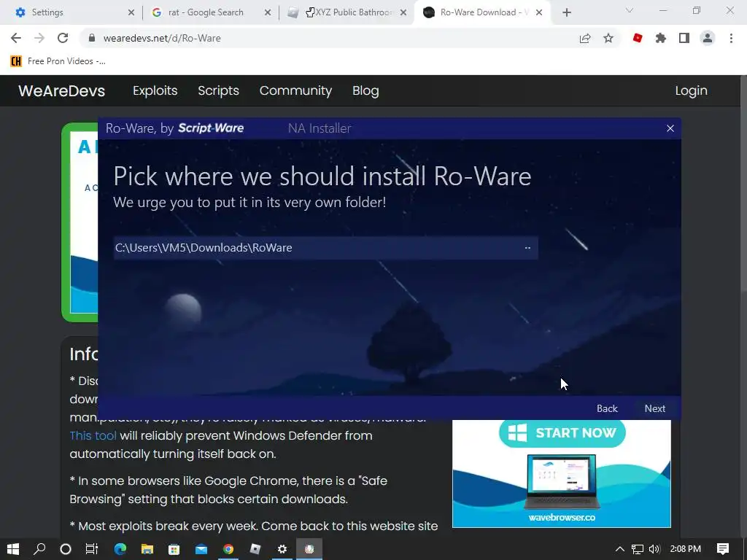Image resolution: width=747 pixels, height=560 pixels.
Task: Launch Microsoft Edge from taskbar
Action: [x=120, y=549]
